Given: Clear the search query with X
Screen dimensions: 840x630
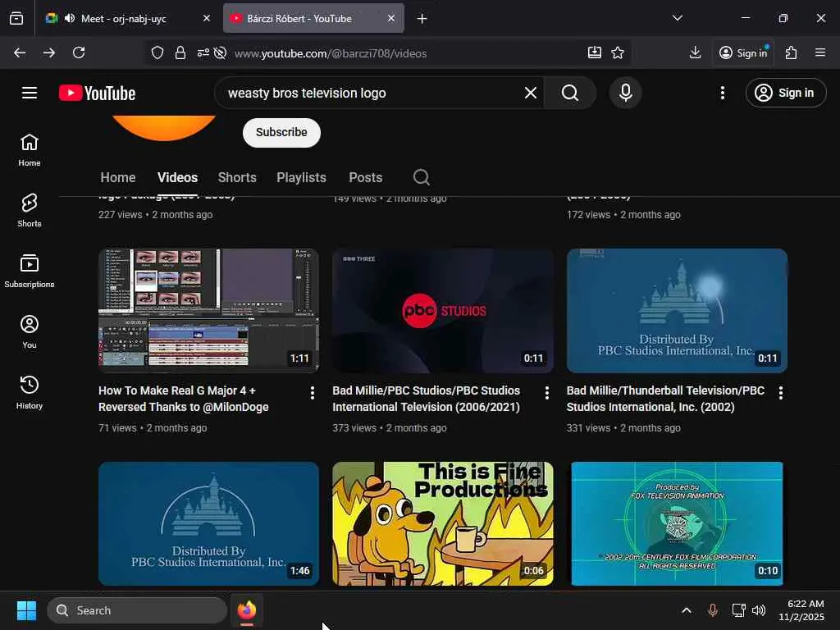Looking at the screenshot, I should click(x=531, y=93).
